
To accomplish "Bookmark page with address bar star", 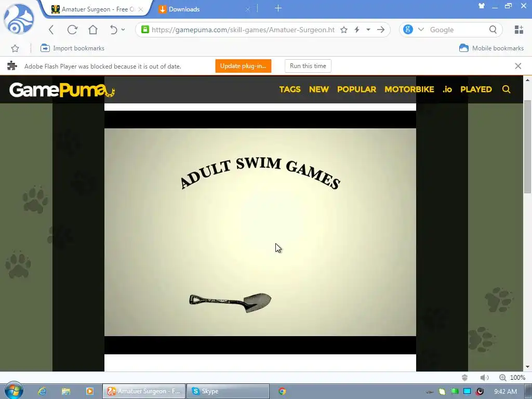I will click(344, 30).
